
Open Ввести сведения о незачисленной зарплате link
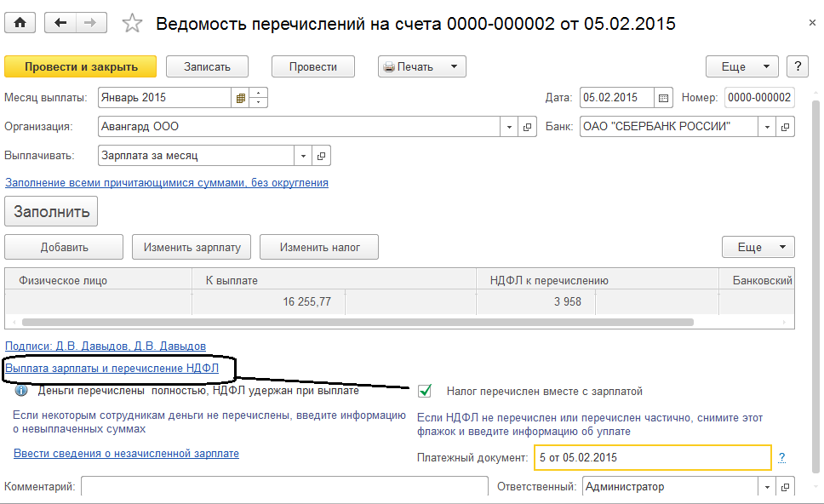coord(126,454)
